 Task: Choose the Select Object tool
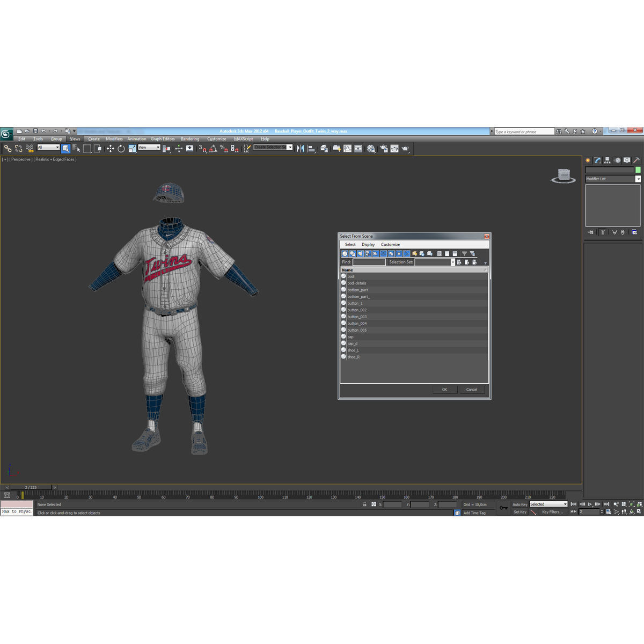pos(65,149)
